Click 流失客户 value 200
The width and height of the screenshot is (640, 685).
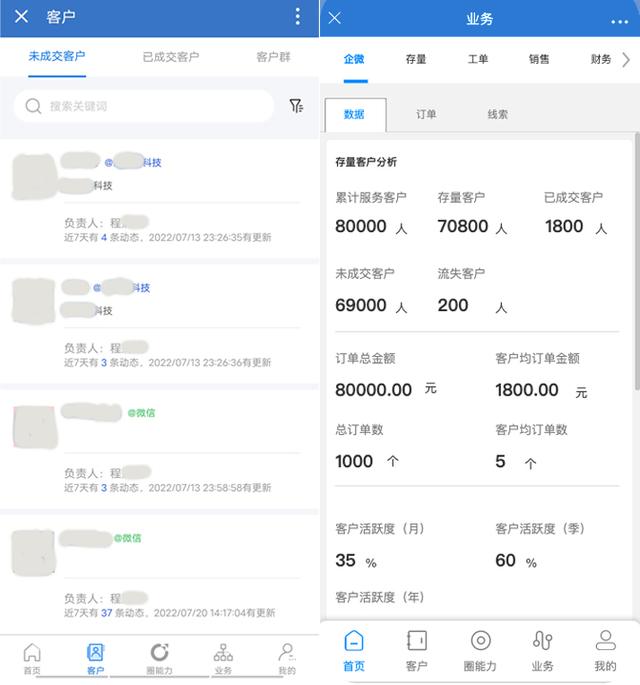tap(453, 305)
